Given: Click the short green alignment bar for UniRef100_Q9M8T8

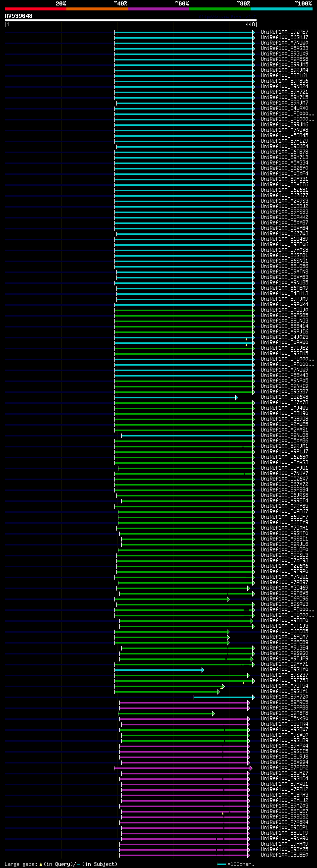Looking at the screenshot, I should [x=166, y=713].
